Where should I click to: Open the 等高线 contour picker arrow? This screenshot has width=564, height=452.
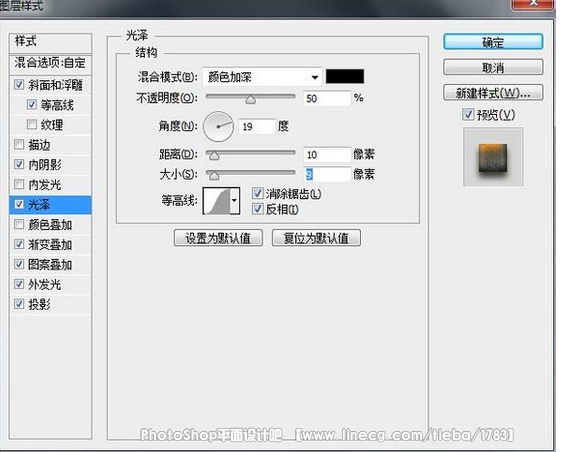tap(235, 201)
